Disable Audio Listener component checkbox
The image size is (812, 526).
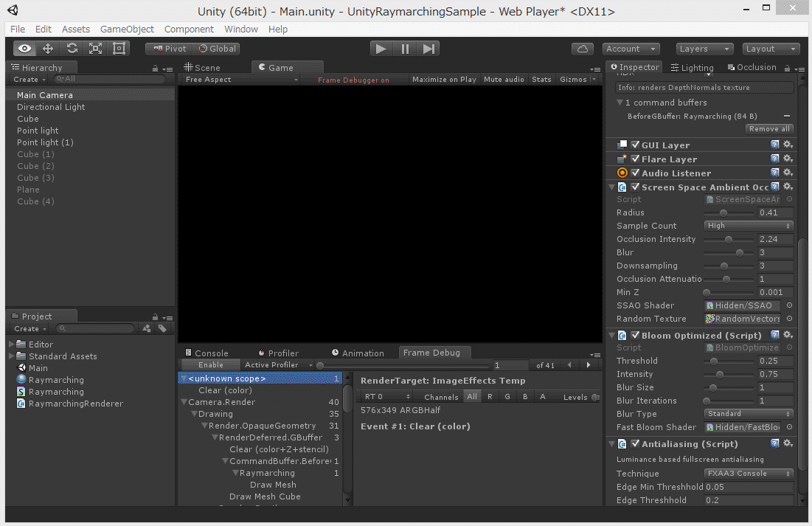(636, 173)
